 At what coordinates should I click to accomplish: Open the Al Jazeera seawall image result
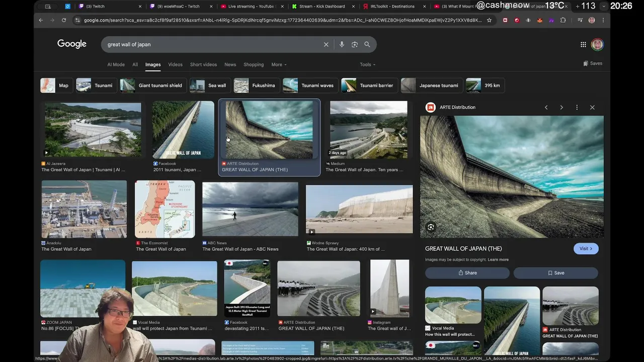pyautogui.click(x=93, y=129)
